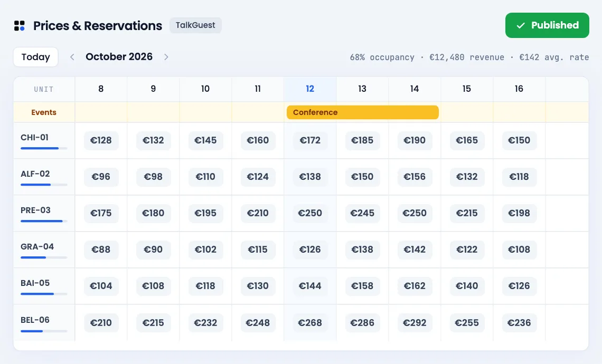Edit ALF-02 price €96 on day 8
602x364 pixels.
tap(101, 177)
